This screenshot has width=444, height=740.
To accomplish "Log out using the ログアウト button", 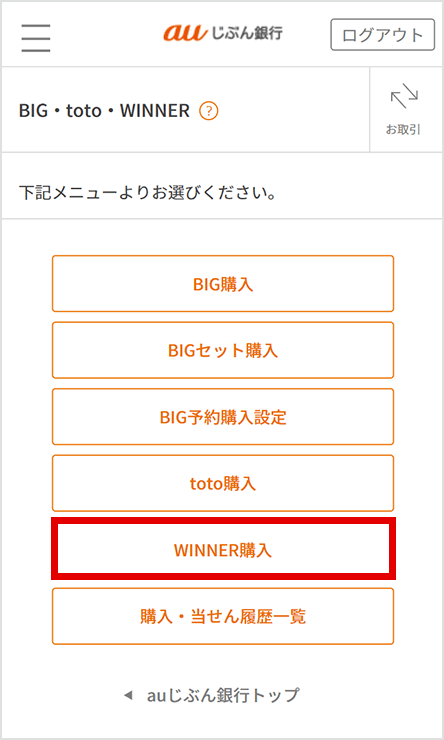I will coord(382,34).
